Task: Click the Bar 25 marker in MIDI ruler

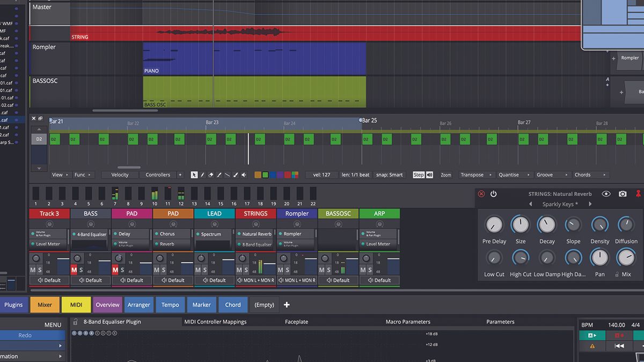Action: 369,121
